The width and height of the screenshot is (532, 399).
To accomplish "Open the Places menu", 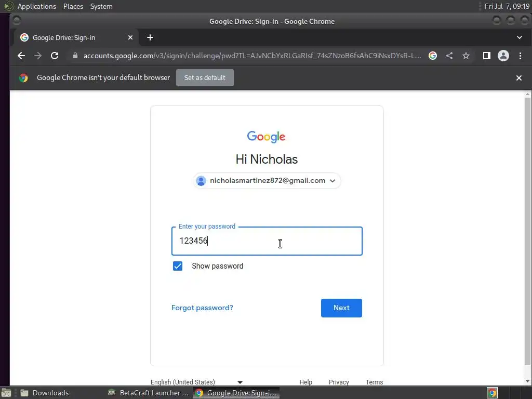I will pos(73,6).
